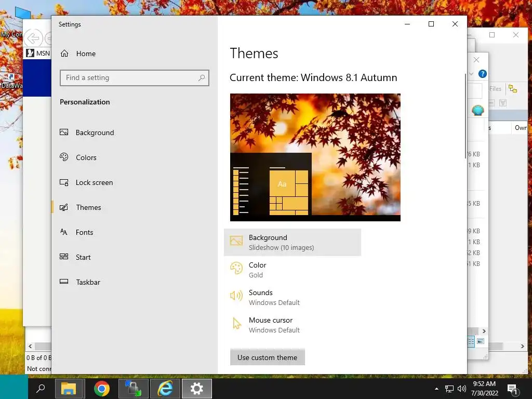Open Background personalization page
Screen dimensions: 532x399
click(95, 132)
